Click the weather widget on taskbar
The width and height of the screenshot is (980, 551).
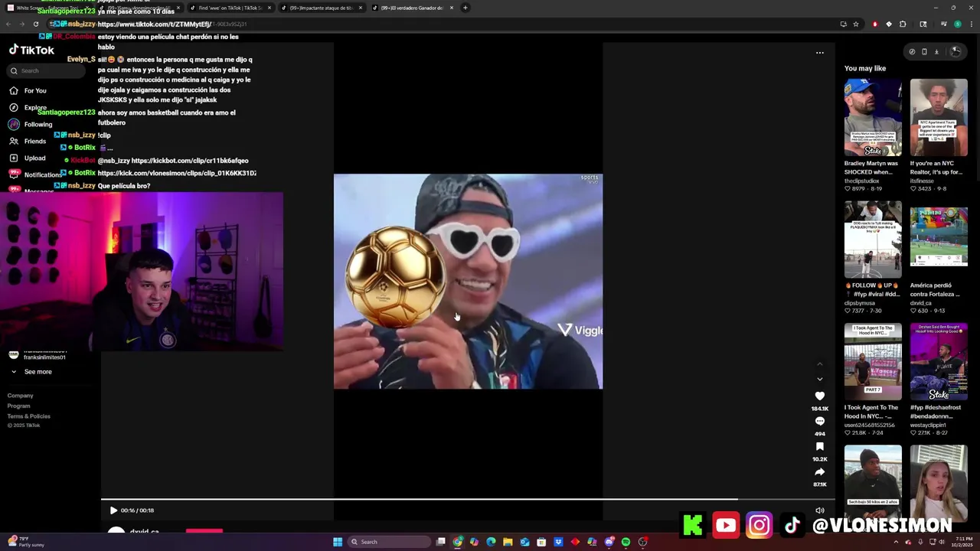click(26, 542)
